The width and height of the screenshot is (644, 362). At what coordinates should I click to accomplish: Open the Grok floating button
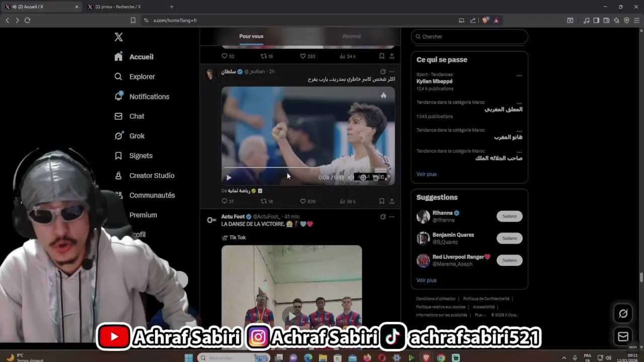coord(623,314)
